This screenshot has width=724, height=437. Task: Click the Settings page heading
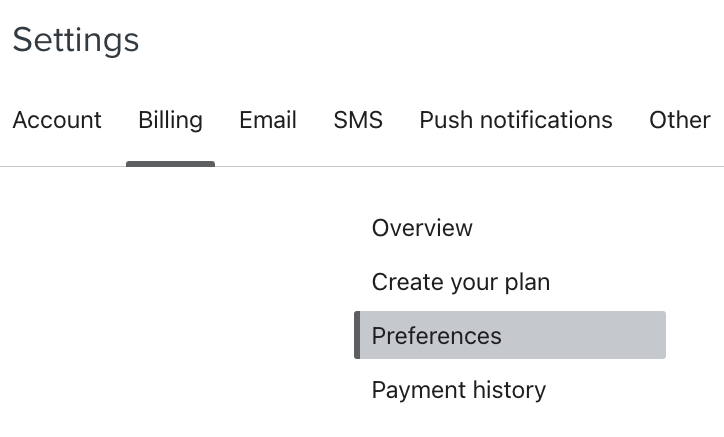tap(76, 41)
